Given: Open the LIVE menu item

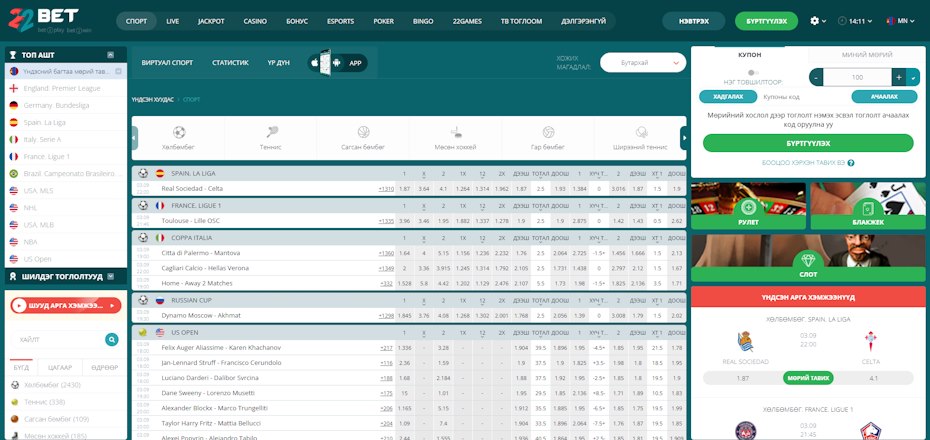Looking at the screenshot, I should 173,21.
